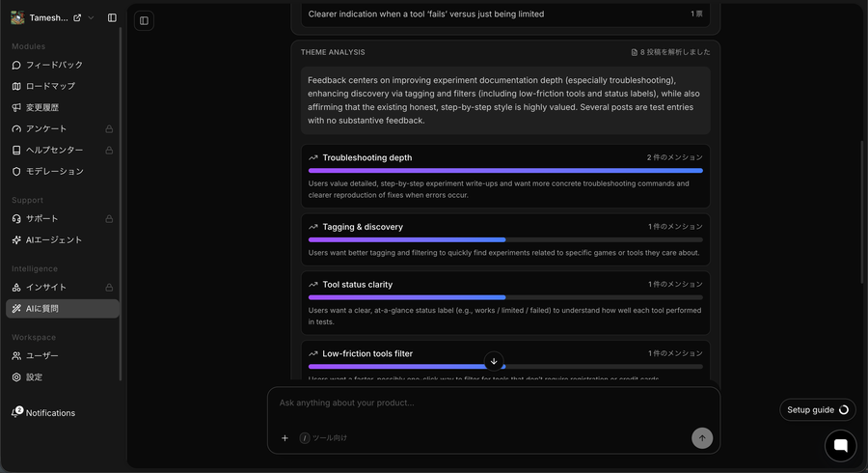The height and width of the screenshot is (473, 868).
Task: Expand the workspace name dropdown chevron
Action: click(x=91, y=17)
